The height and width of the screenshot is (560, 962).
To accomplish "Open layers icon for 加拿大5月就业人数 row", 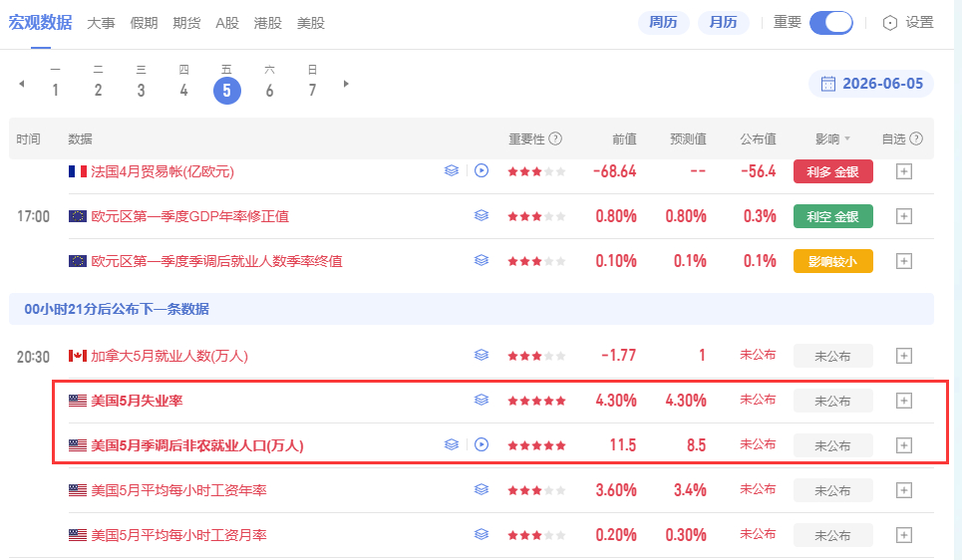I will tap(481, 355).
